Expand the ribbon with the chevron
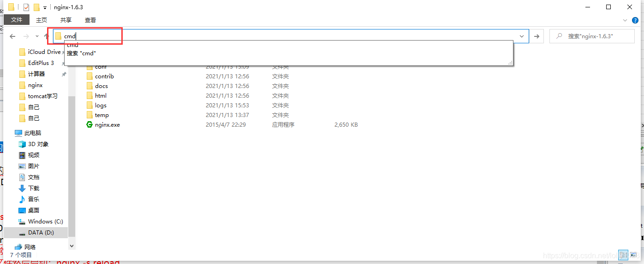This screenshot has width=644, height=264. click(x=625, y=20)
